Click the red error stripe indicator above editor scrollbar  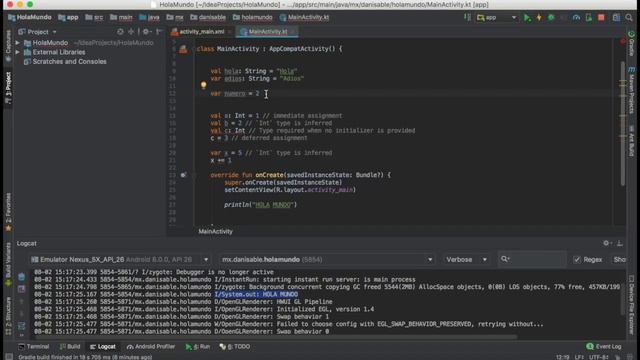pyautogui.click(x=622, y=42)
